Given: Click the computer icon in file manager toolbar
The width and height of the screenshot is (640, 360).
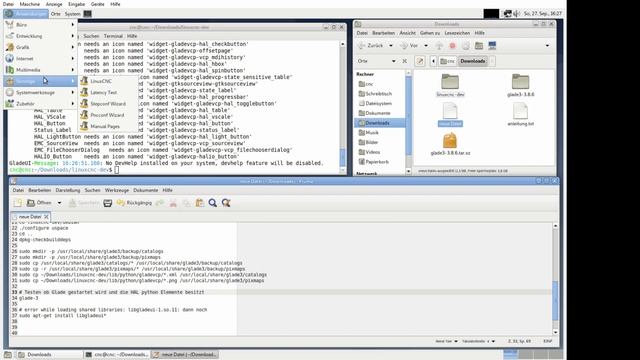Looking at the screenshot, I should (492, 46).
